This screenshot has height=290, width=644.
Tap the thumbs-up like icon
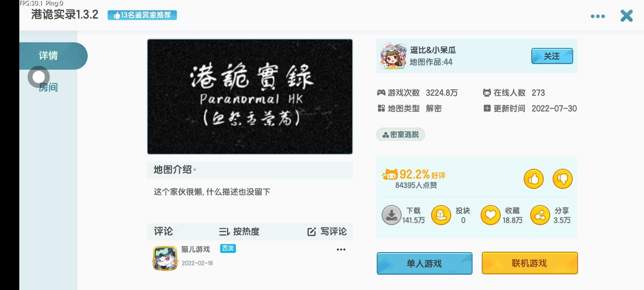click(x=533, y=179)
